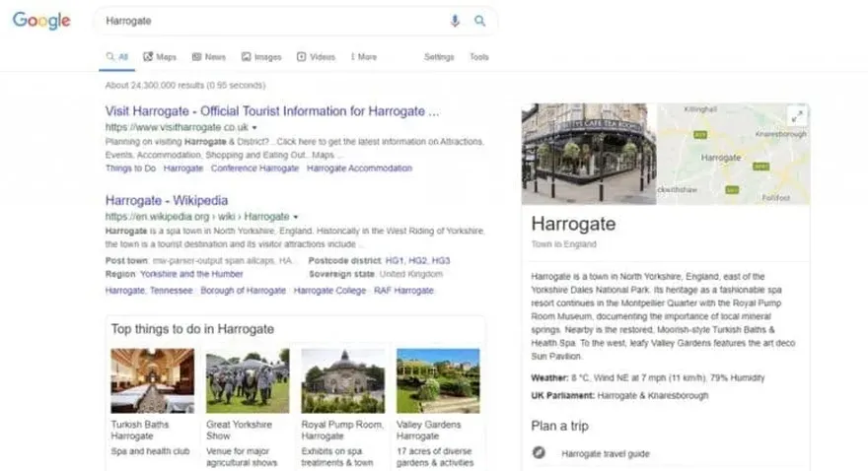Click the Harrogate knowledge panel title
The image size is (868, 471).
coord(573,224)
